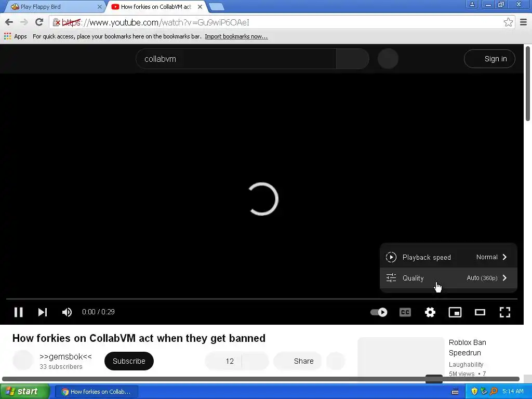Screen dimensions: 532x399
Task: Click the browser forward arrow
Action: (x=24, y=22)
